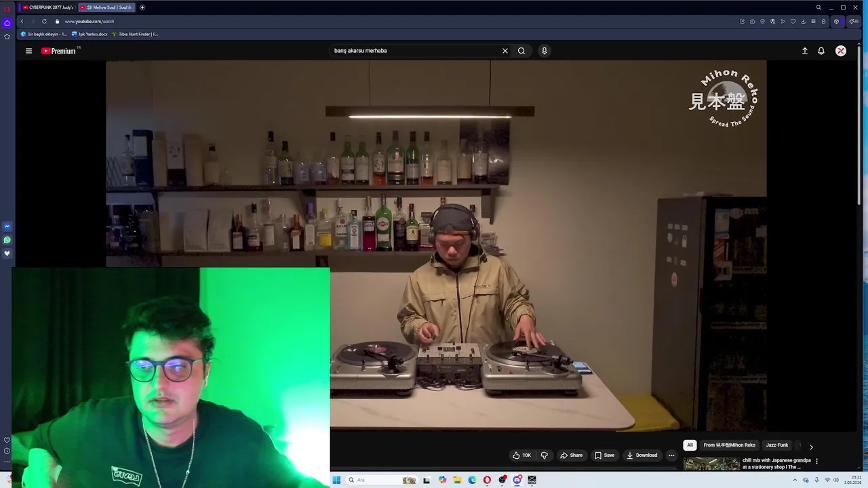868x488 pixels.
Task: Select the All filter chip
Action: tap(690, 445)
